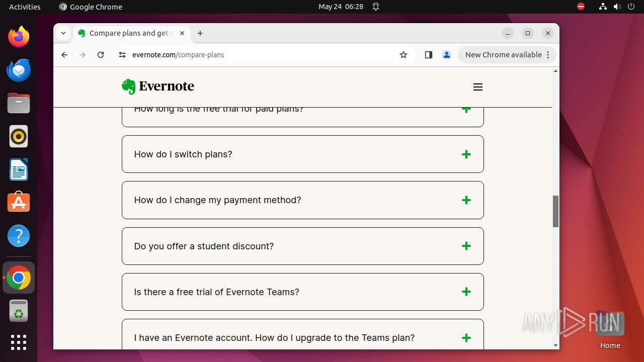Click the 'New Chrome available' update button
The width and height of the screenshot is (644, 362).
coord(507,55)
